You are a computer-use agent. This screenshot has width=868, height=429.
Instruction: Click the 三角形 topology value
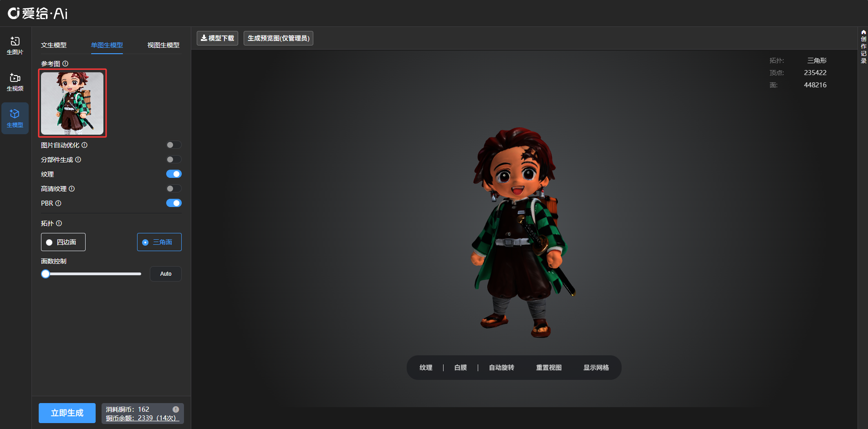click(x=817, y=61)
